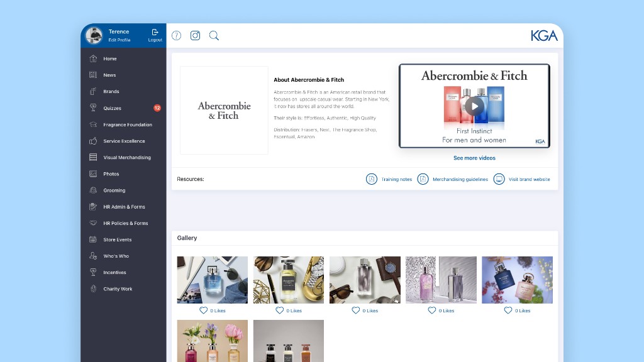The image size is (644, 362).
Task: Open gallery photo with brown sunglasses and wallet
Action: click(x=365, y=280)
